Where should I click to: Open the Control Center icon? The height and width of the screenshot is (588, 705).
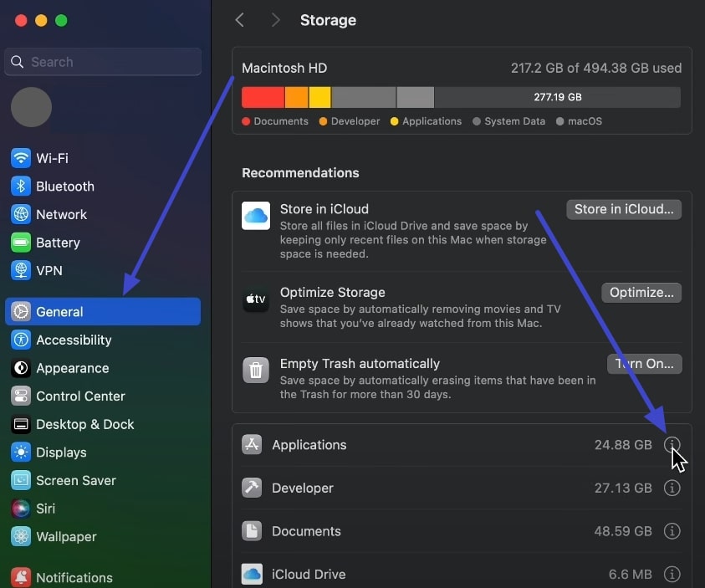click(21, 396)
